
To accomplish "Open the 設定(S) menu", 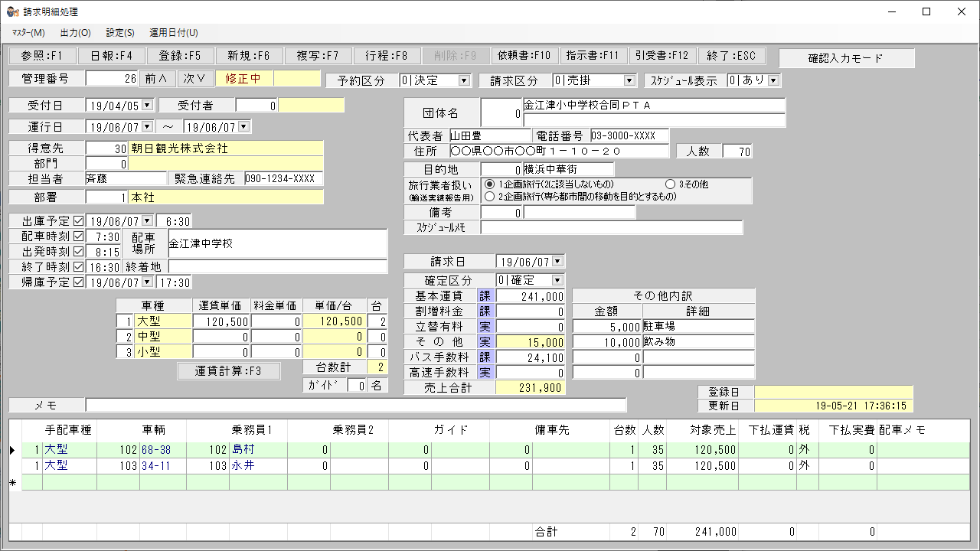I will click(120, 33).
